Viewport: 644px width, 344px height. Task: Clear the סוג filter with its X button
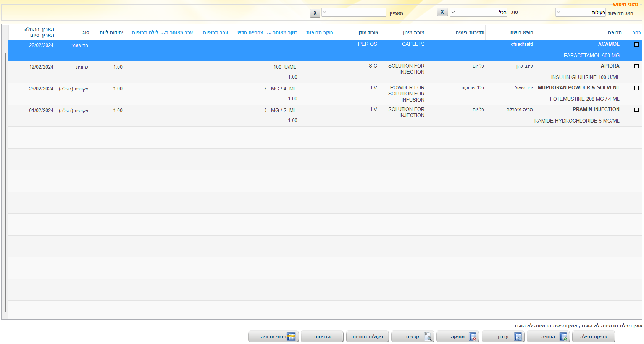point(442,12)
